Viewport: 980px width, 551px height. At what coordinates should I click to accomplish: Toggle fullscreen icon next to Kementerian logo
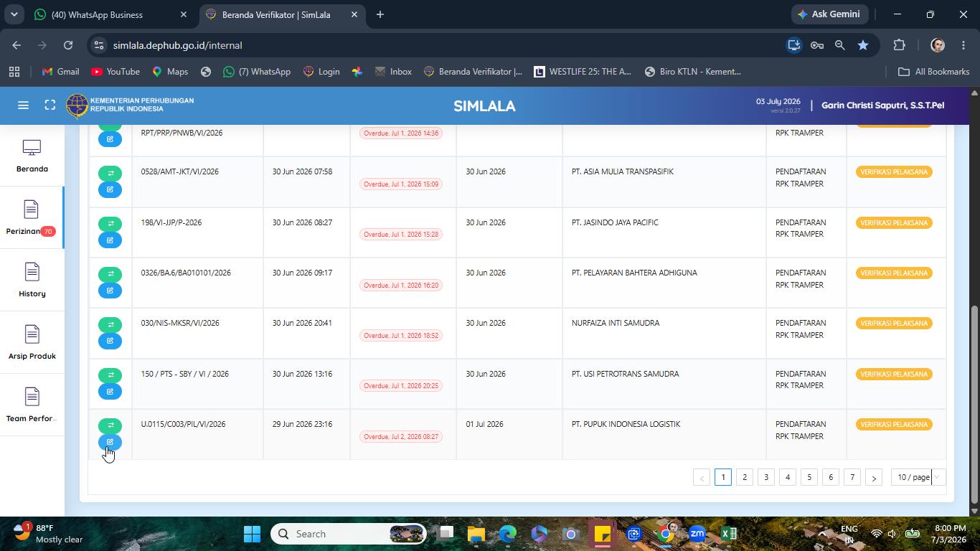pos(50,105)
